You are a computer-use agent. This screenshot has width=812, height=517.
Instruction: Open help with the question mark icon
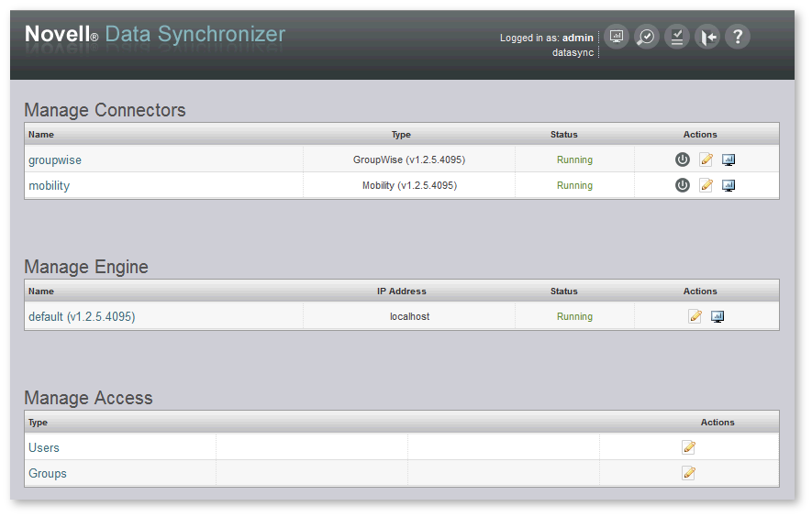738,37
